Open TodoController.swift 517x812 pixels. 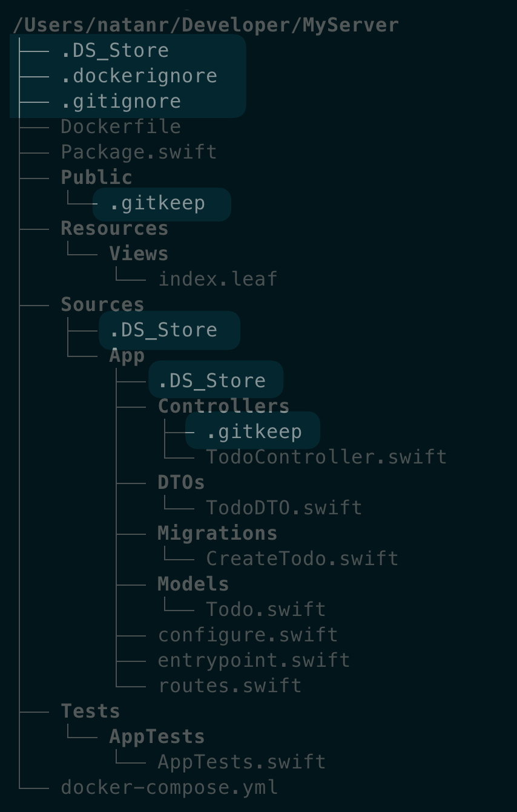pos(326,457)
